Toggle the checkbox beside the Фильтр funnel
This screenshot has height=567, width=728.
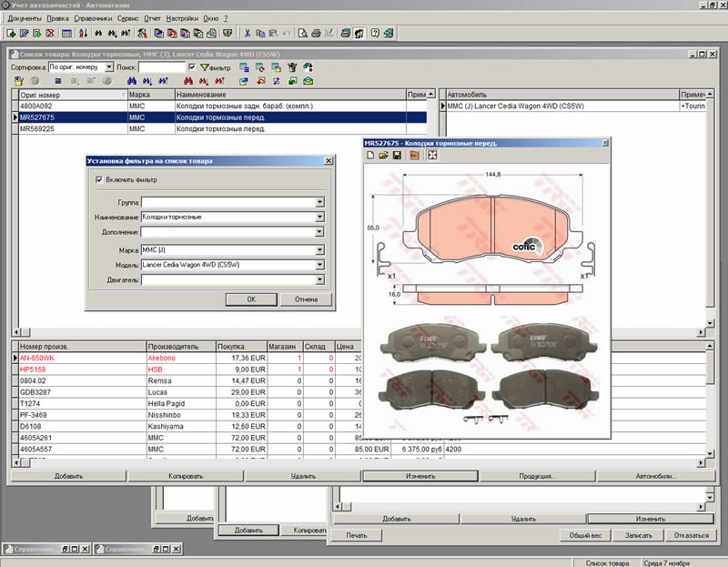(x=192, y=67)
